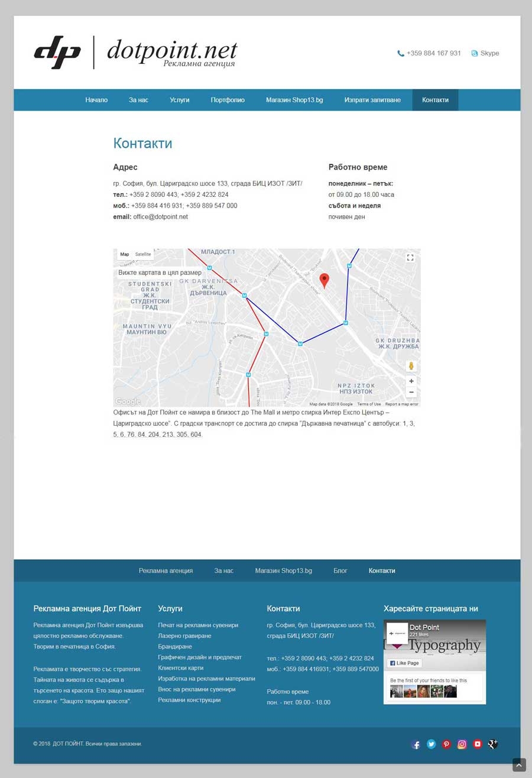Open the Печат на рекламни сувенири service link
The width and height of the screenshot is (532, 778).
[x=198, y=625]
